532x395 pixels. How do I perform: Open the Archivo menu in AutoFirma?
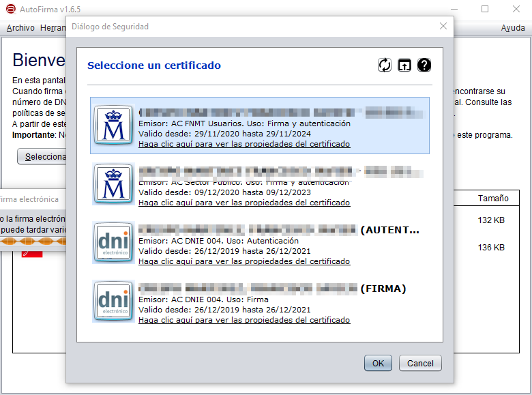pyautogui.click(x=20, y=28)
